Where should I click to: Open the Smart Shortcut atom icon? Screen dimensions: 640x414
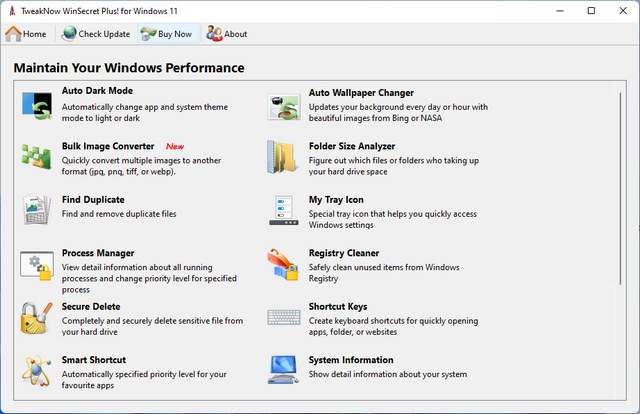pyautogui.click(x=37, y=370)
